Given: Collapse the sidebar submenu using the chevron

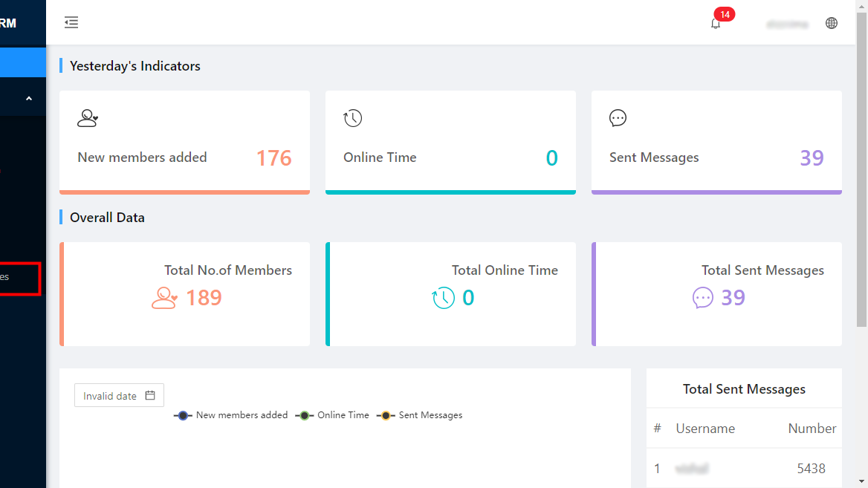Looking at the screenshot, I should tap(28, 99).
